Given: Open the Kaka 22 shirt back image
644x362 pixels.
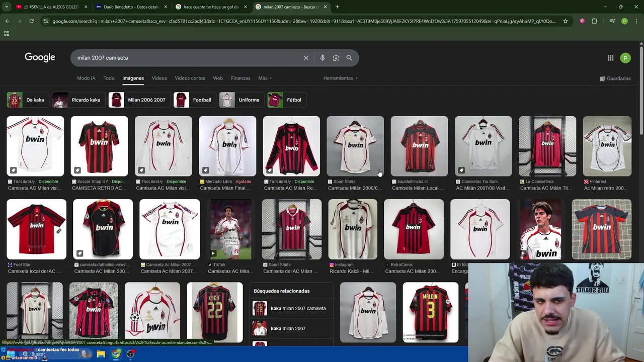Looking at the screenshot, I should click(215, 312).
